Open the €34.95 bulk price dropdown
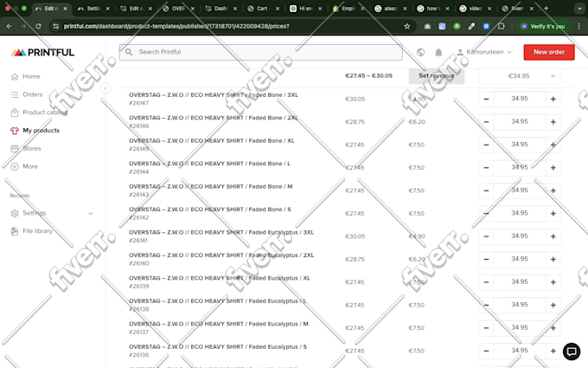 [520, 76]
